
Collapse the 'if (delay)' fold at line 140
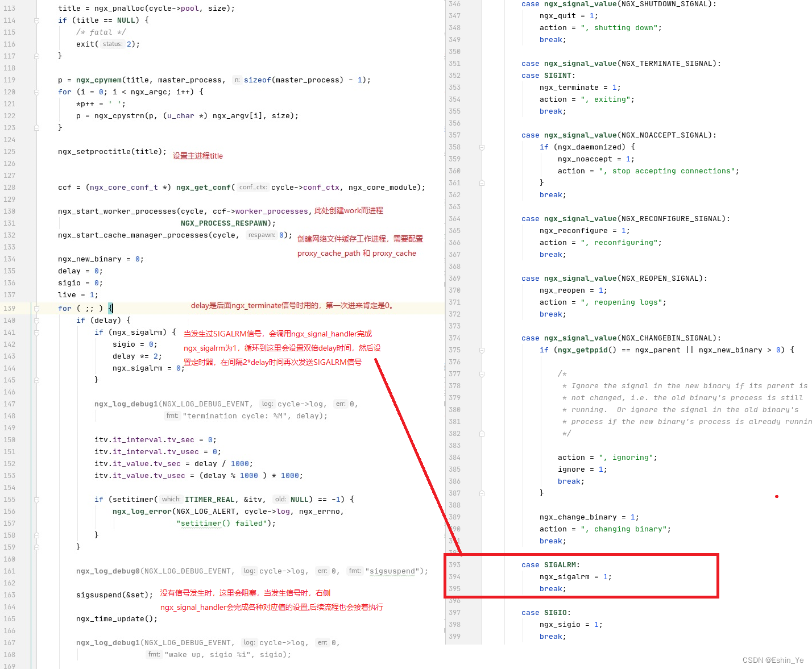coord(36,321)
